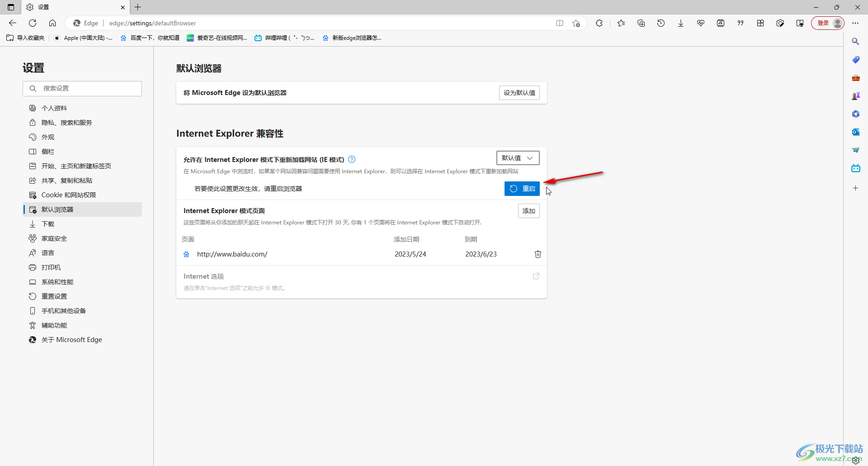
Task: Open 家庭安全 settings section
Action: (x=82, y=238)
